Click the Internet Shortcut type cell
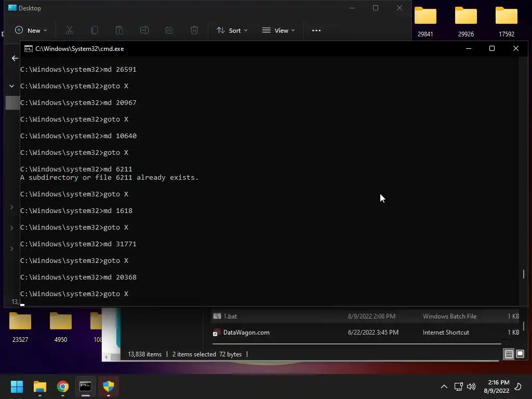This screenshot has width=532, height=399. 446,332
